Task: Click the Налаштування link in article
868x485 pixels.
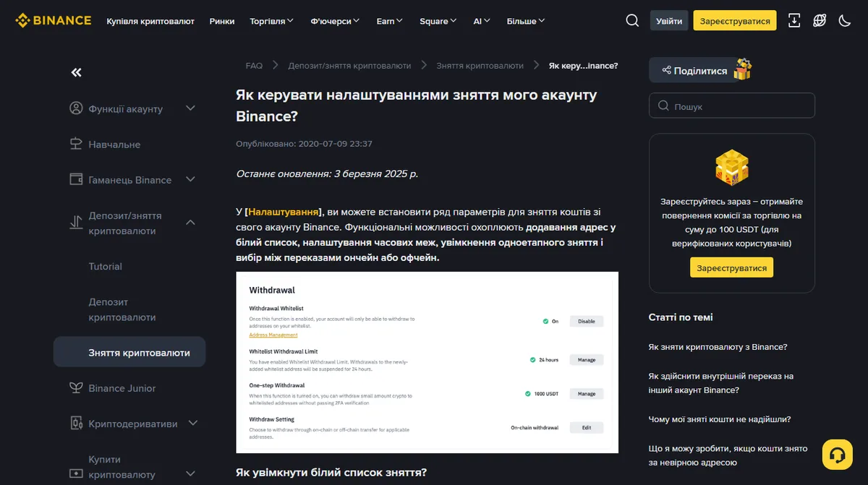Action: point(284,212)
